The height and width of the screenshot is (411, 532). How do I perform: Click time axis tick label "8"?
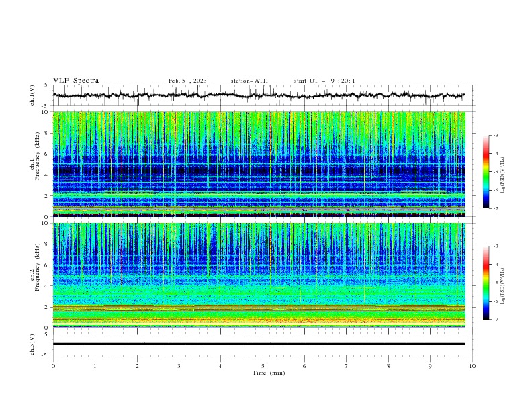[388, 366]
